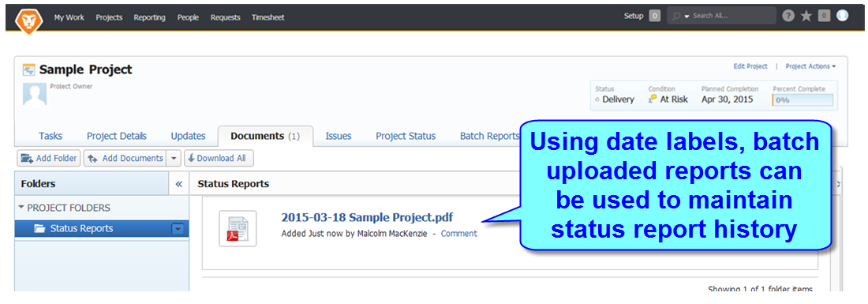868x304 pixels.
Task: Click the Project Owner avatar placeholder
Action: 34,94
